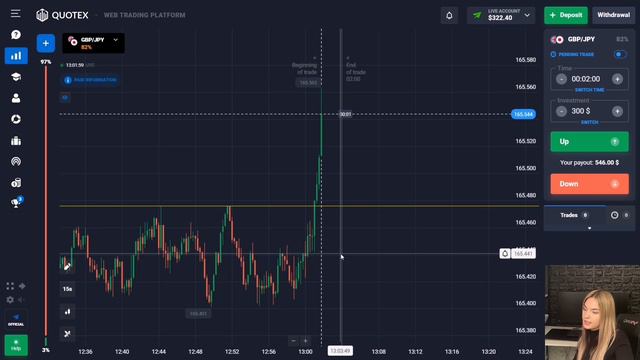Click the fullscreen expand icon
This screenshot has height=360, width=640.
(10, 286)
